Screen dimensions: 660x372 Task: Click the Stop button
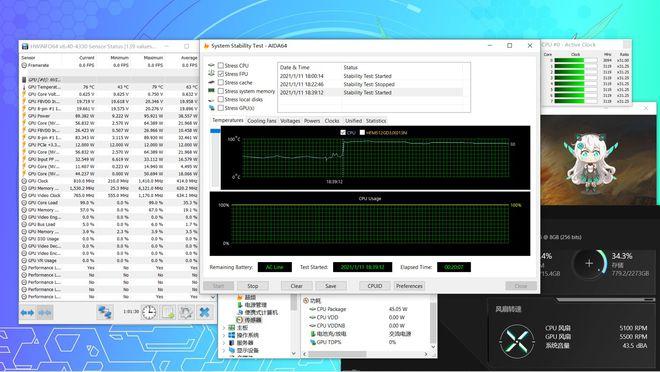[253, 286]
